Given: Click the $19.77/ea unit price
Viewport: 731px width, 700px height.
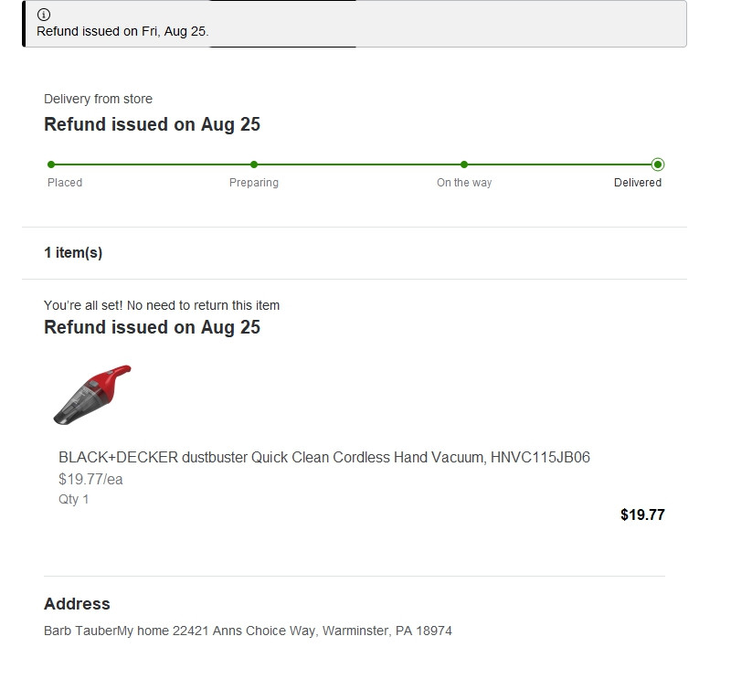Looking at the screenshot, I should [90, 479].
